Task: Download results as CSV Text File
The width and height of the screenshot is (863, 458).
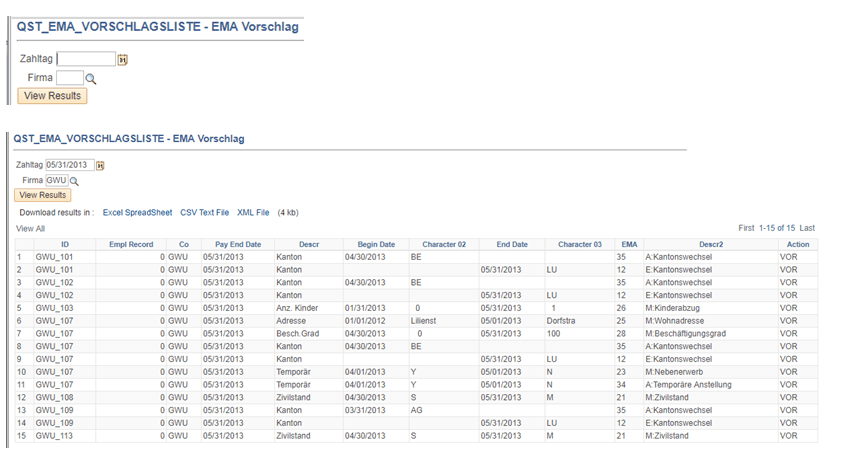Action: coord(204,212)
